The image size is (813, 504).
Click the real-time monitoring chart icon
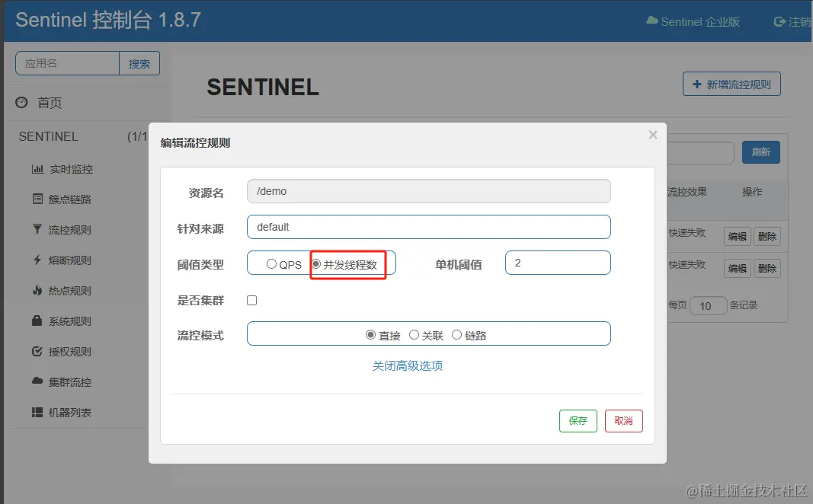pyautogui.click(x=37, y=169)
